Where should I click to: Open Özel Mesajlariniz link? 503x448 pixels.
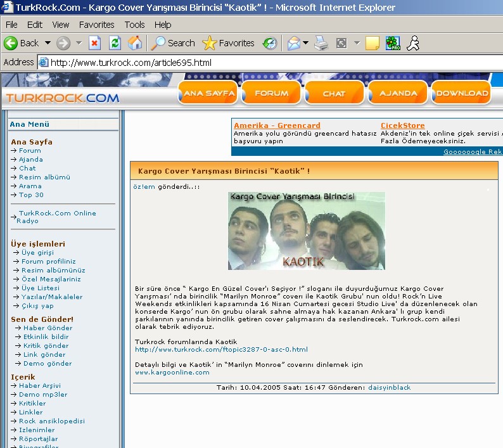tap(51, 279)
